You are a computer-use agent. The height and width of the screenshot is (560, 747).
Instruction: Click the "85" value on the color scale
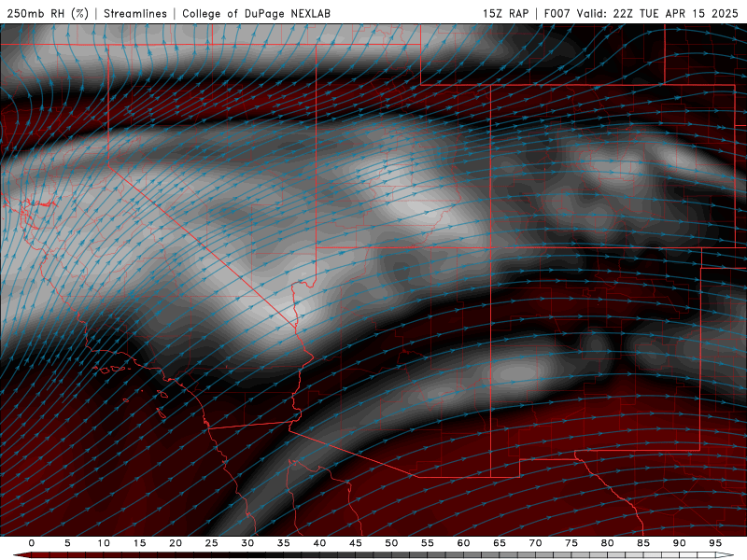(643, 543)
